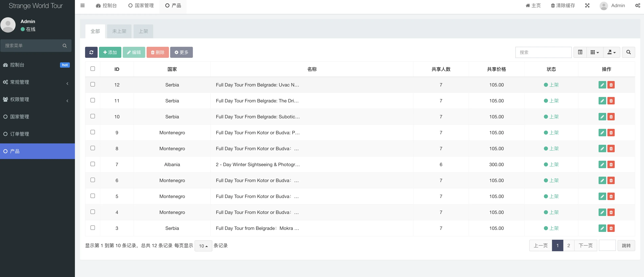Go to pagination page 2

569,245
